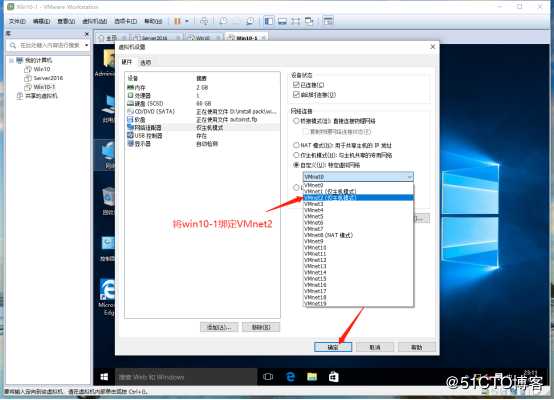Select the 硬盘 (SCSI) device row

[202, 104]
